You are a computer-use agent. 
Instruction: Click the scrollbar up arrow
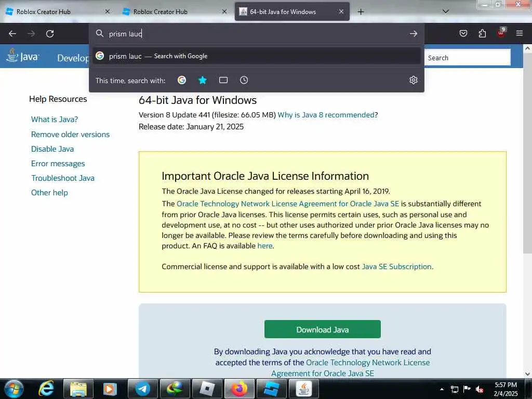[x=527, y=48]
